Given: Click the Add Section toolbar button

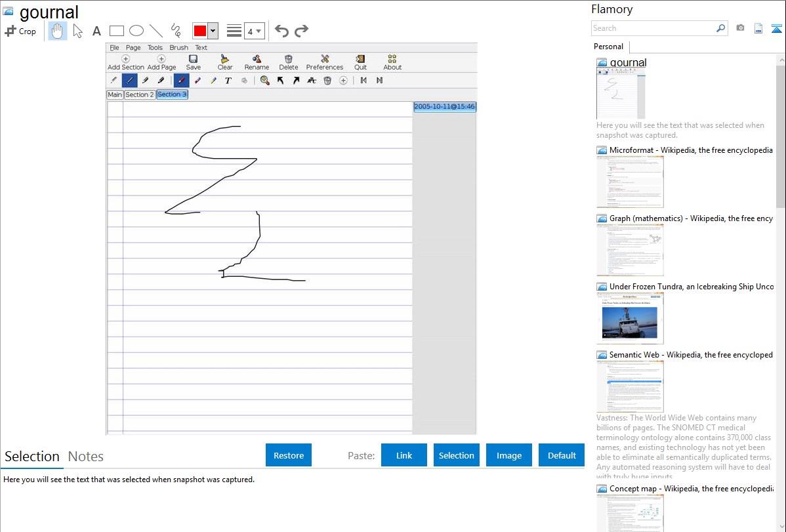Looking at the screenshot, I should (x=125, y=63).
